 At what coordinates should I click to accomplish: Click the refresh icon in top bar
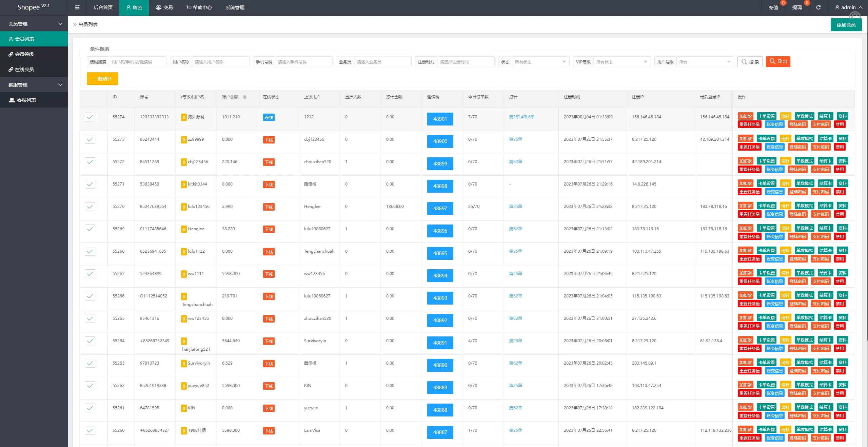point(818,7)
